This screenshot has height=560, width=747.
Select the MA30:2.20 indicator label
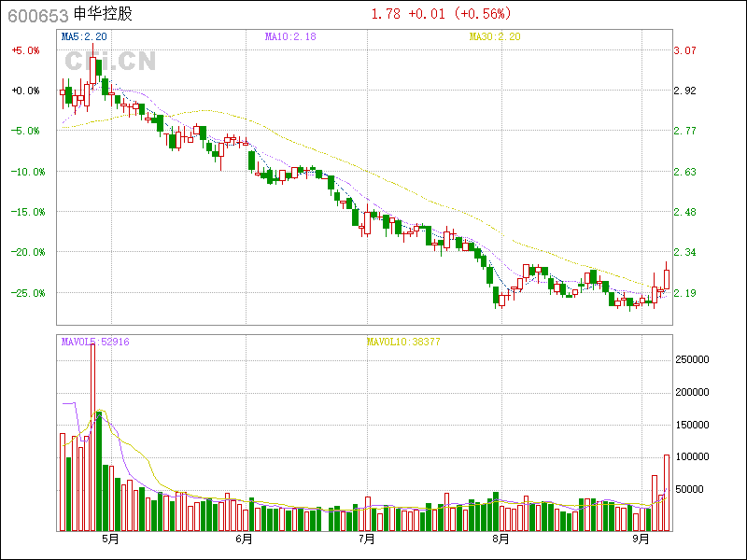494,36
